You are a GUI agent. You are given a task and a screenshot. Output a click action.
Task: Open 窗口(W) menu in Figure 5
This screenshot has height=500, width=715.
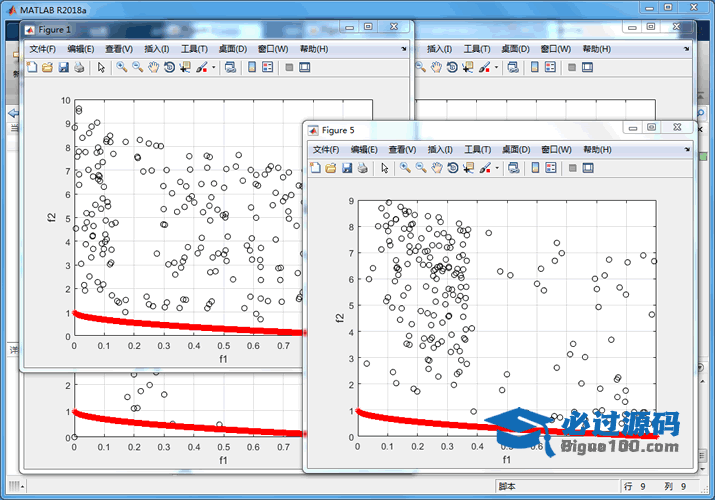coord(556,149)
